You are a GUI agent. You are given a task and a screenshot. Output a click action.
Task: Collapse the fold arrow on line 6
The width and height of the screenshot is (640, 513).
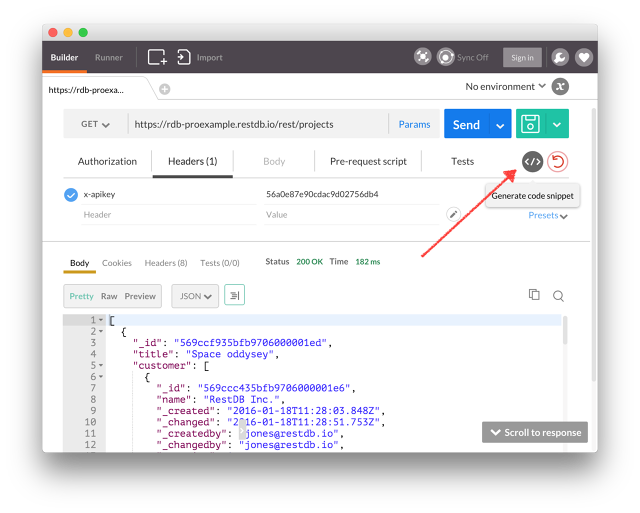tap(101, 377)
